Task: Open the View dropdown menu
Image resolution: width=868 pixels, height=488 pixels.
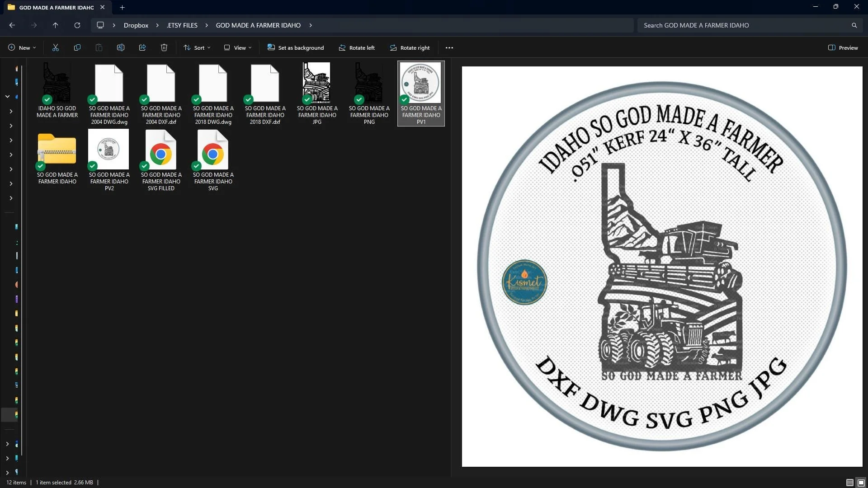Action: click(238, 47)
